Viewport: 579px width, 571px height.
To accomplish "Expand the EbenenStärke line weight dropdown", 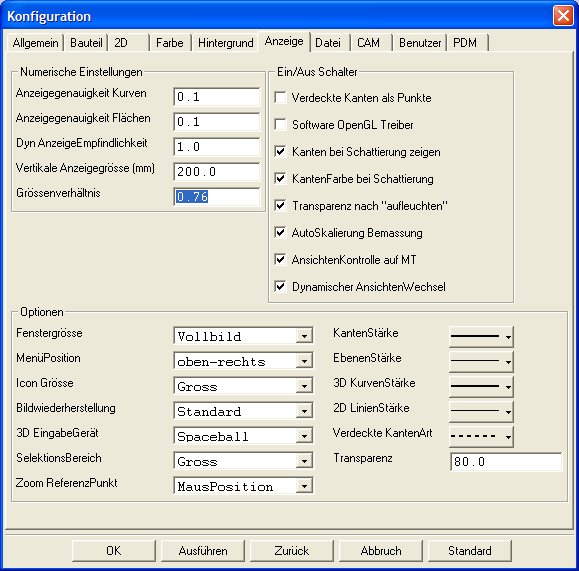I will click(x=481, y=361).
